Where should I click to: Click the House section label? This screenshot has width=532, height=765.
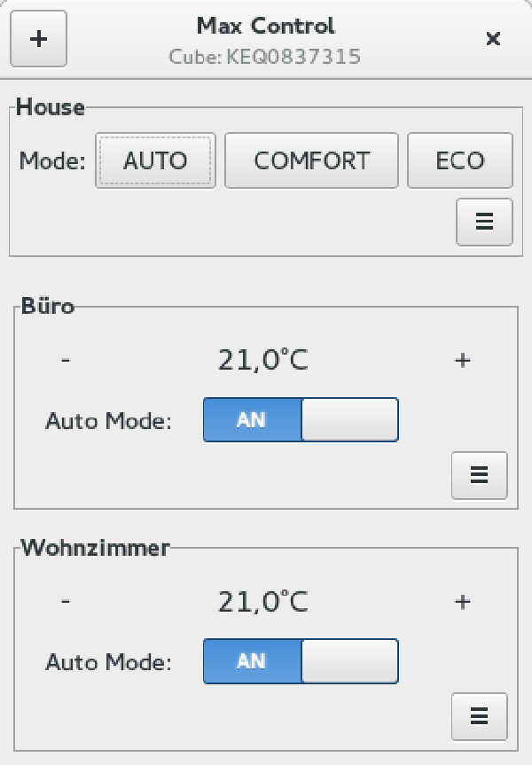point(51,107)
